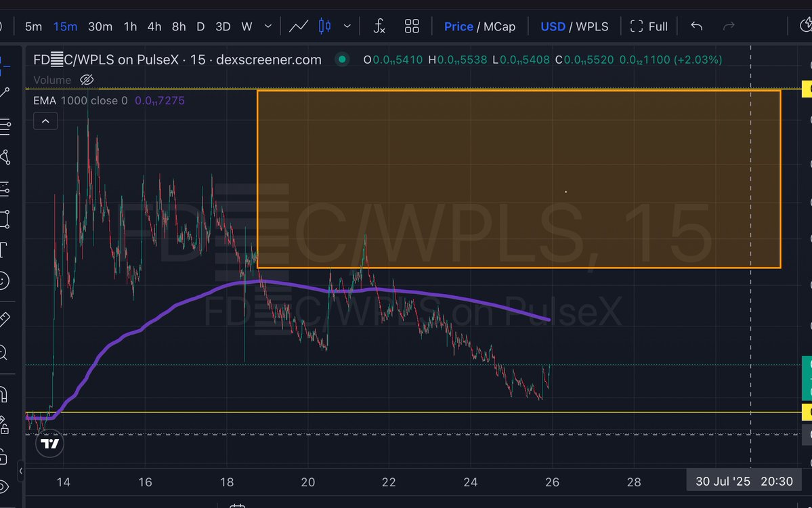Toggle Volume indicator visibility eye icon
812x508 pixels.
(87, 80)
